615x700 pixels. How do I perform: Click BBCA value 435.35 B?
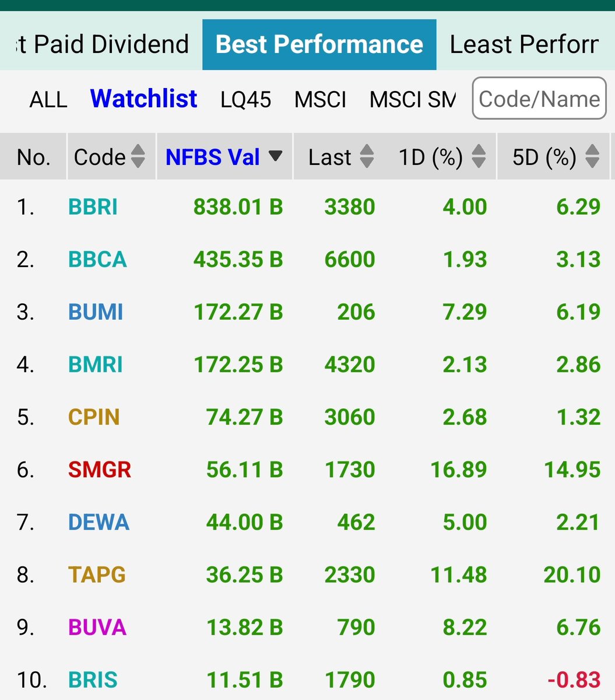tap(238, 260)
